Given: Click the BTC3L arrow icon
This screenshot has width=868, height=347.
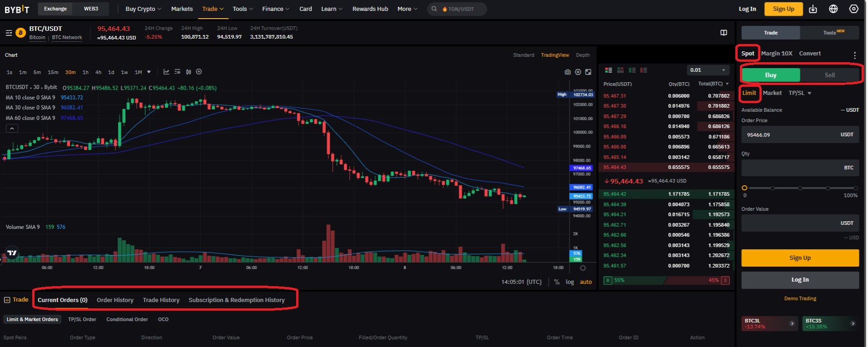Looking at the screenshot, I should 792,323.
